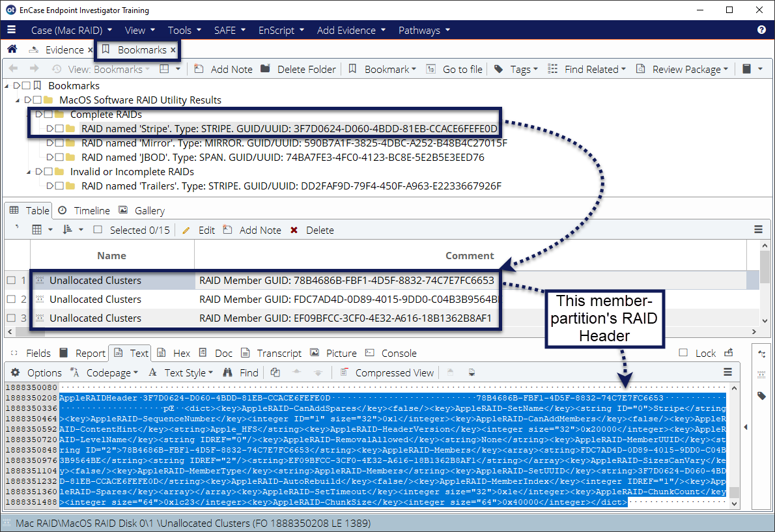Click the sort order icon
Image resolution: width=775 pixels, height=532 pixels.
(x=68, y=230)
